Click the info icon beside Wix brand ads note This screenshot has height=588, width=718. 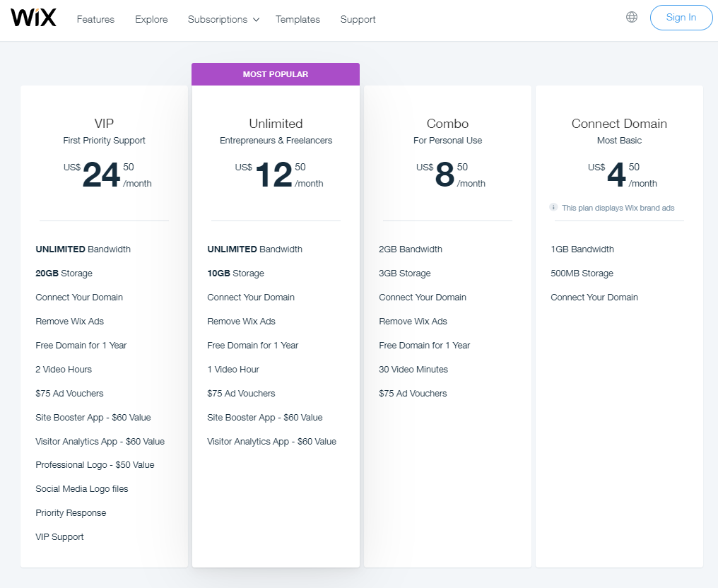553,207
